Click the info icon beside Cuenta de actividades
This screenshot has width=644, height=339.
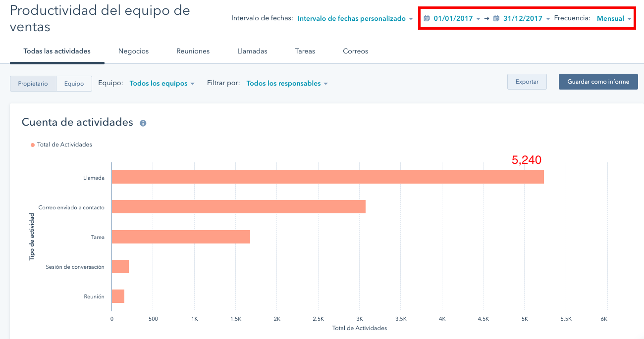(x=143, y=123)
